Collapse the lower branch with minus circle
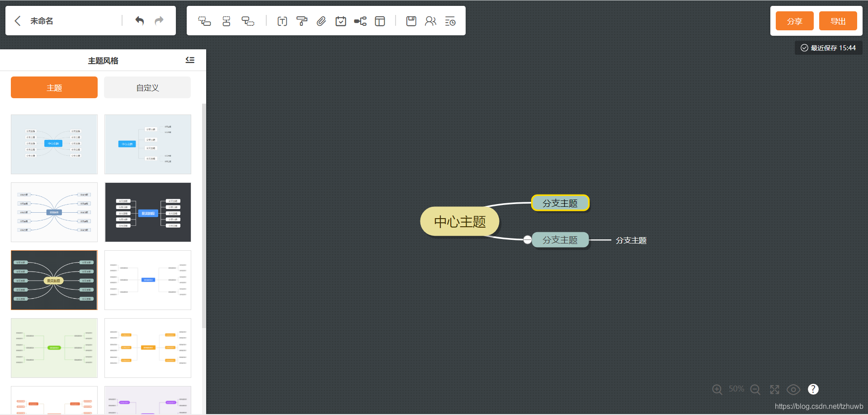The height and width of the screenshot is (415, 868). tap(527, 240)
